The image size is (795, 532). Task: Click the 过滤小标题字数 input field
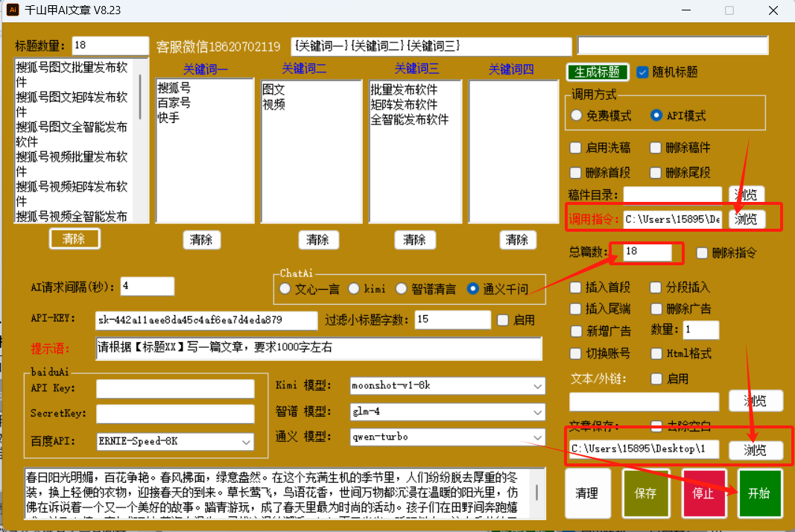tap(452, 320)
